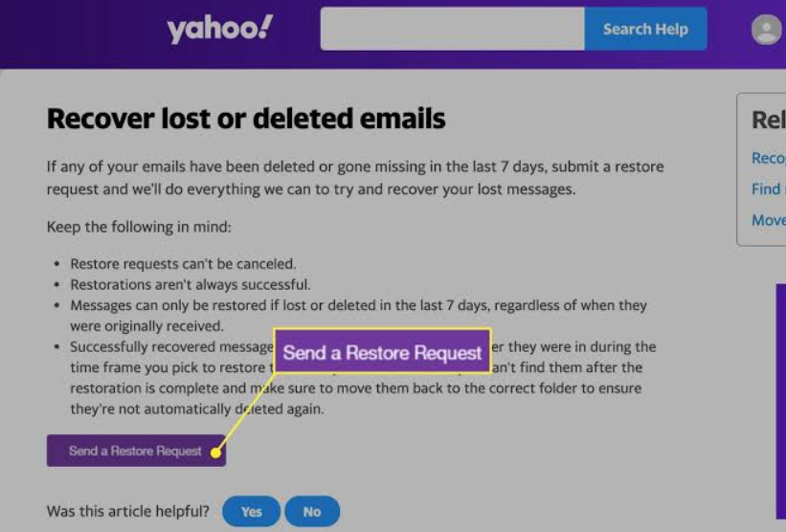
Task: Open the profile avatar icon
Action: click(767, 30)
